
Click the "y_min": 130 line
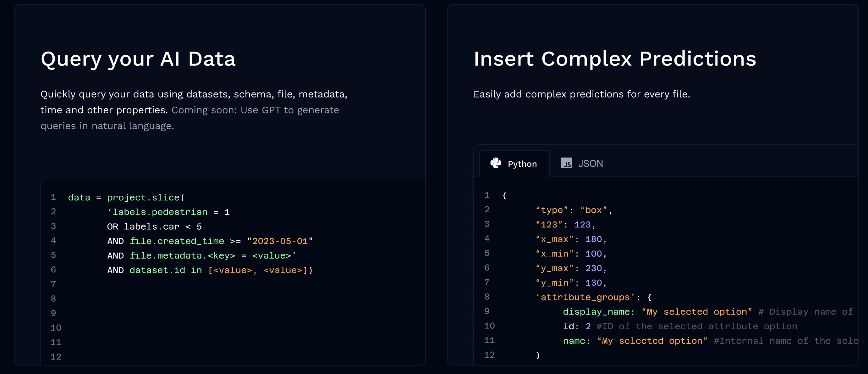click(x=571, y=282)
